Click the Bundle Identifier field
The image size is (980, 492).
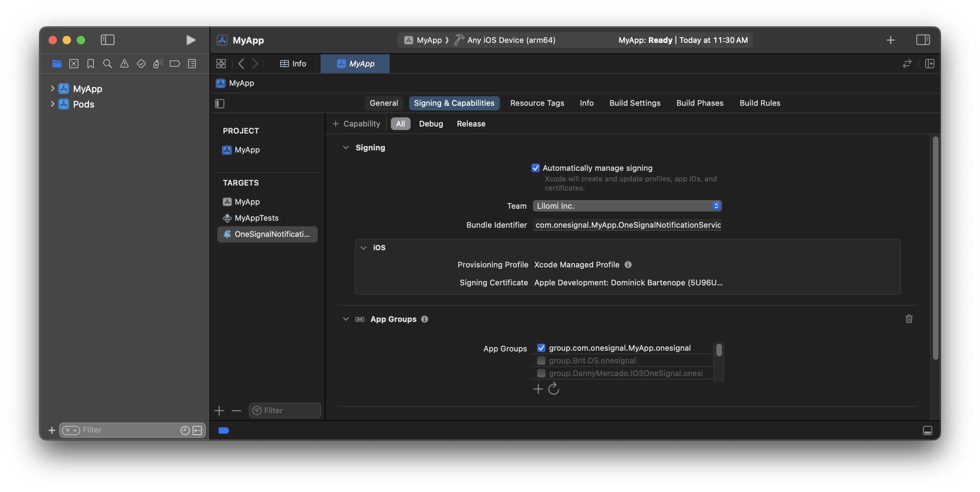(627, 225)
